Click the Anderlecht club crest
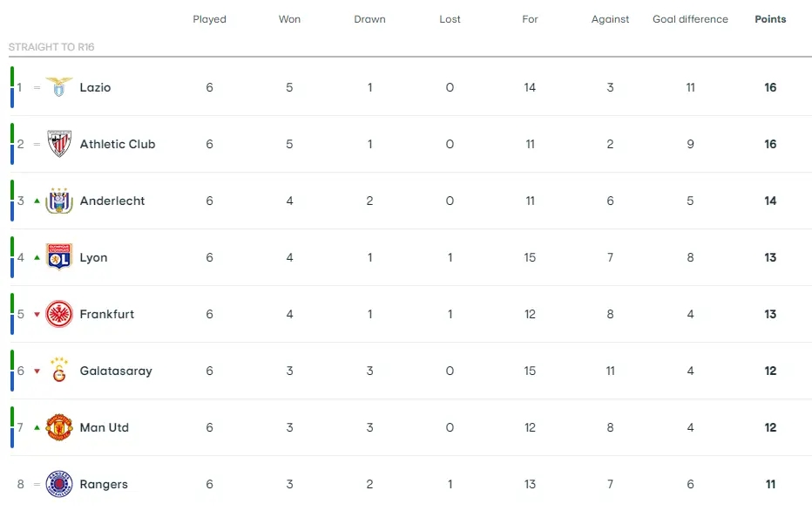This screenshot has height=511, width=812. click(59, 201)
